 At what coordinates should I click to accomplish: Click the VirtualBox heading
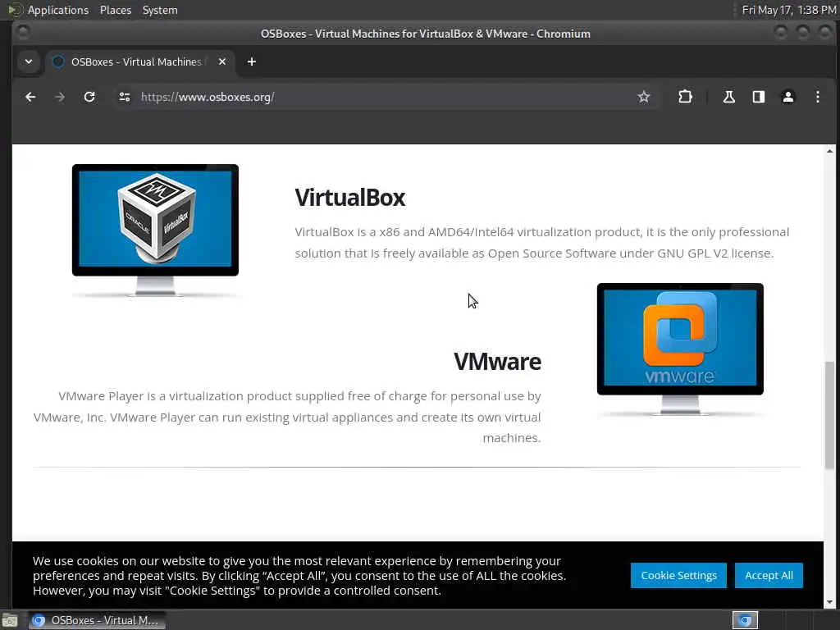(349, 198)
